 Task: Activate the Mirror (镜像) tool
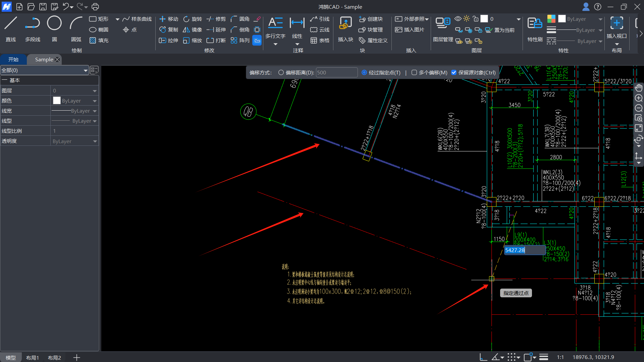click(x=193, y=30)
